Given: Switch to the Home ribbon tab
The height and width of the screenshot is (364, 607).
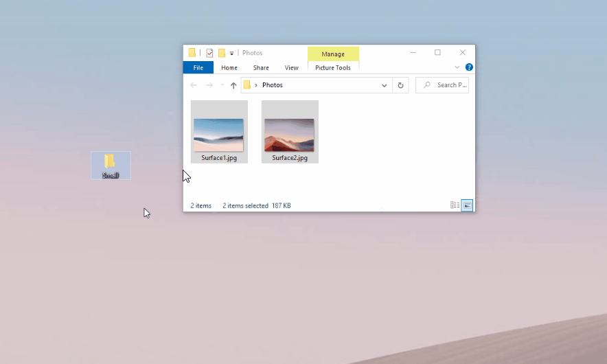Looking at the screenshot, I should pyautogui.click(x=229, y=68).
